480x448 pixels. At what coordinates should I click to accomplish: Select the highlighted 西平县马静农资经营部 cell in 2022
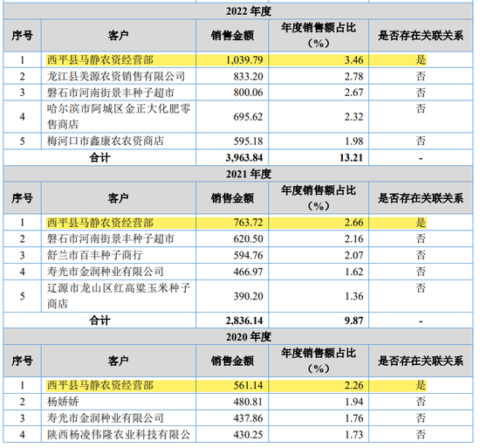[x=119, y=59]
